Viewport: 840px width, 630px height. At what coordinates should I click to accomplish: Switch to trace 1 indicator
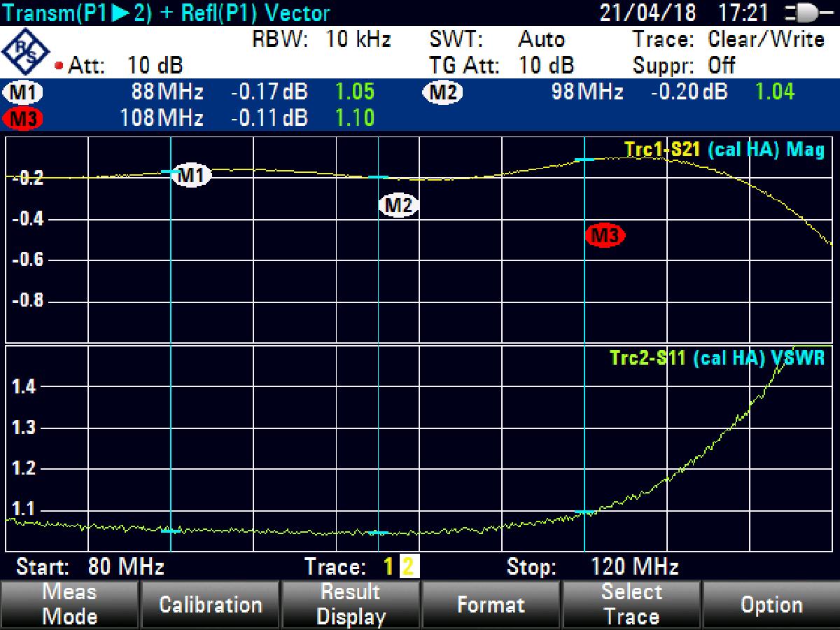click(388, 566)
